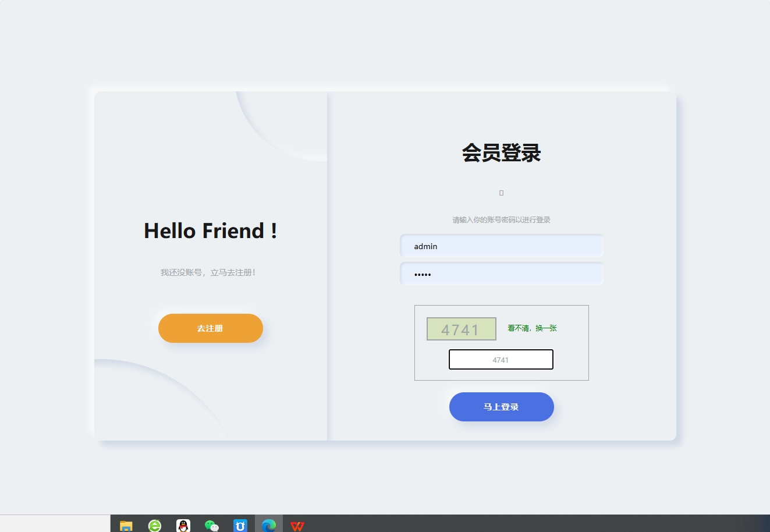Viewport: 770px width, 532px height.
Task: Open Microsoft Edge in the taskbar
Action: click(269, 526)
